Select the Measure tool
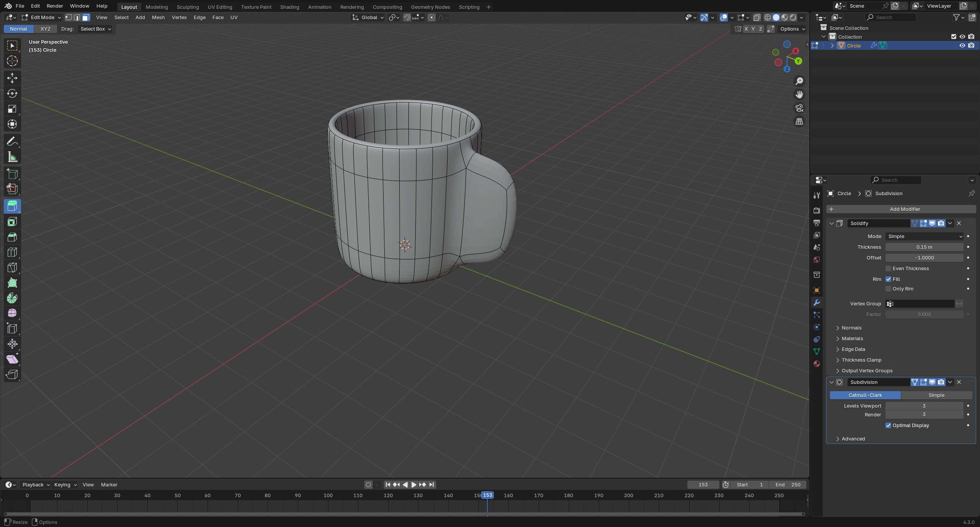The height and width of the screenshot is (527, 980). [12, 157]
